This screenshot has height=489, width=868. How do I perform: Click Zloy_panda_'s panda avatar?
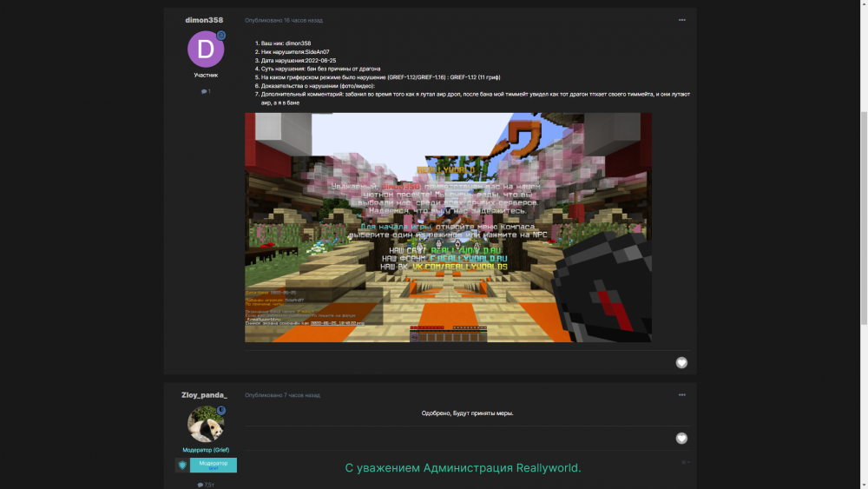tap(206, 424)
